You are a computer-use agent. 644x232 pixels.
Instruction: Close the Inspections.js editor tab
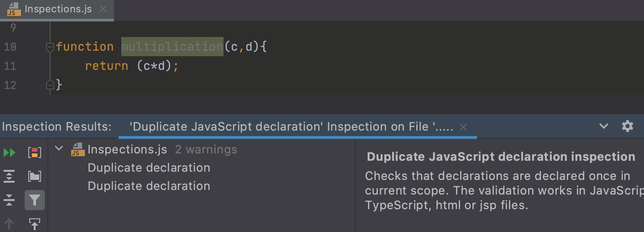103,9
